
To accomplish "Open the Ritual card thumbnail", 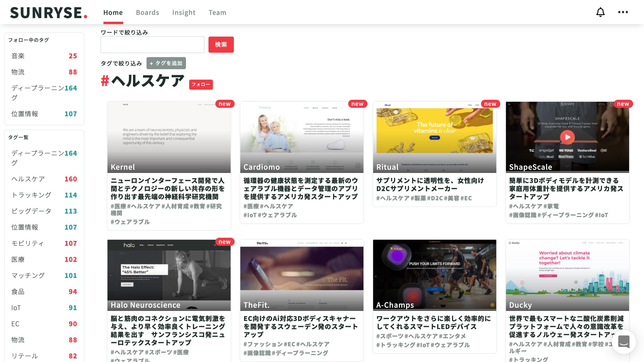I will (434, 137).
